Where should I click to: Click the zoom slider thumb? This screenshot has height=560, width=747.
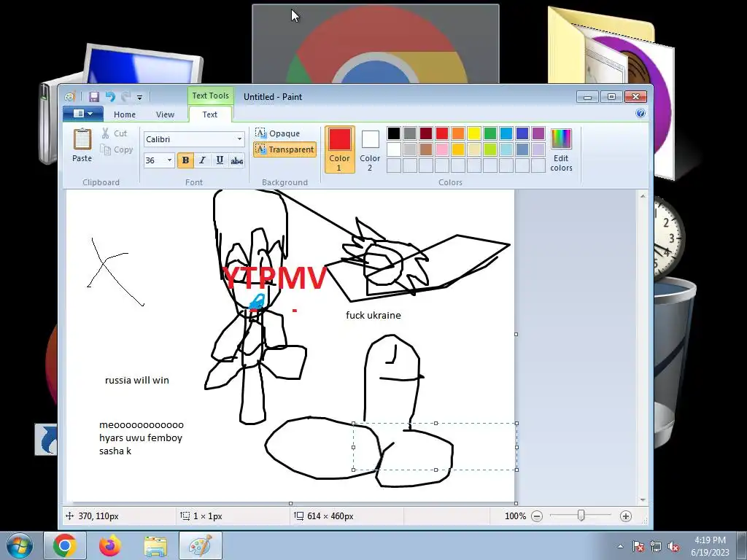(x=581, y=516)
